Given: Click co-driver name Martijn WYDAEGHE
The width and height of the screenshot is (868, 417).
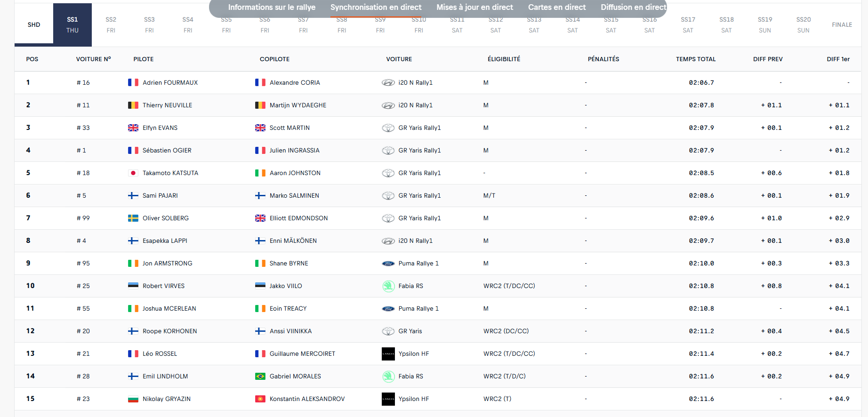Looking at the screenshot, I should (298, 105).
